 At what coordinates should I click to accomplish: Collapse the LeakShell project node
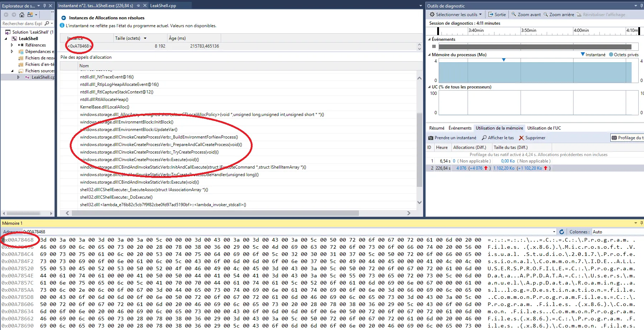point(6,39)
